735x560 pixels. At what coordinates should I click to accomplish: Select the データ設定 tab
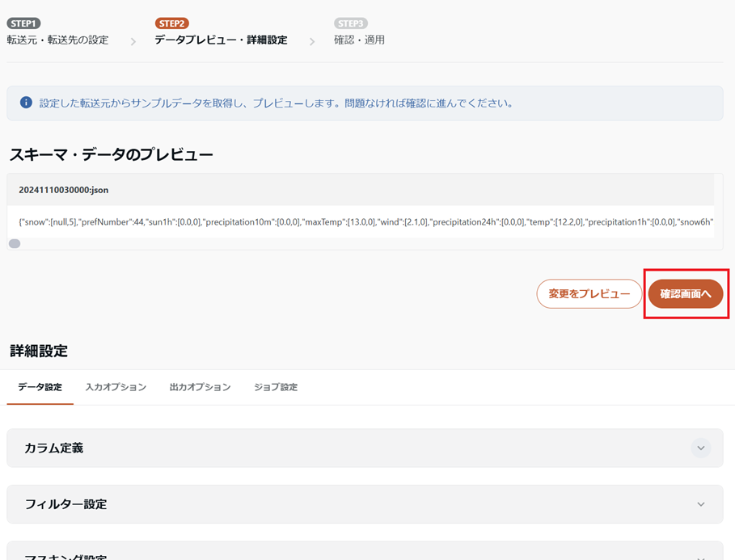pos(39,387)
